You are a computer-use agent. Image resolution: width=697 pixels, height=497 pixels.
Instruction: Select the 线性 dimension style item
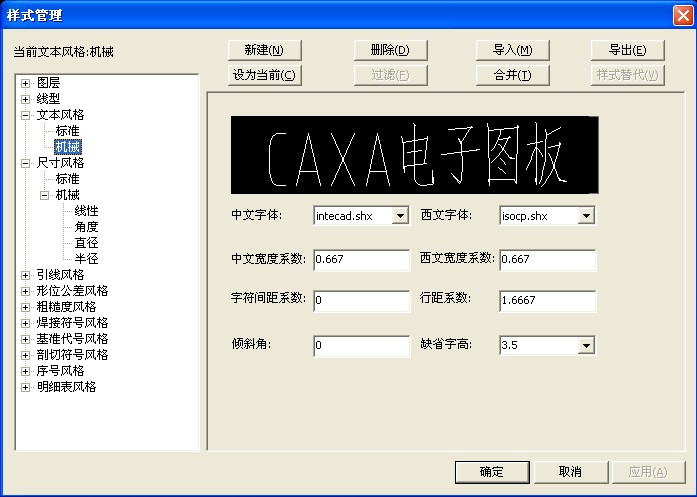[87, 211]
